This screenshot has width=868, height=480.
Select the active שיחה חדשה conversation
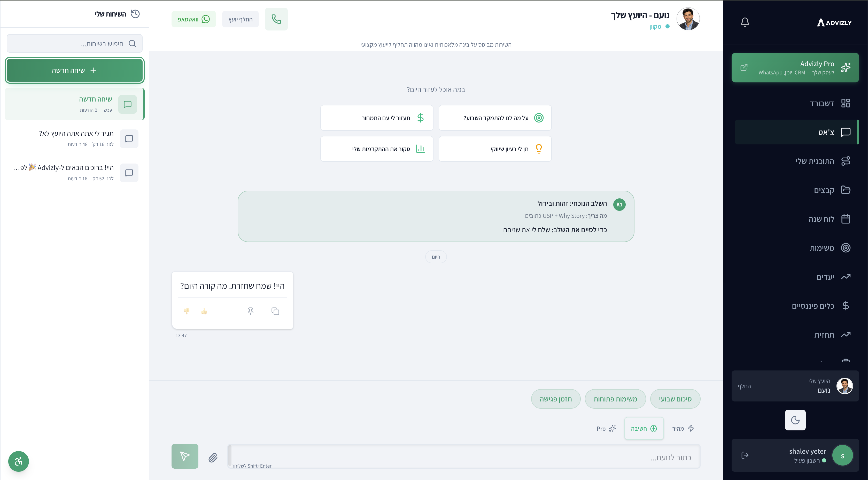click(x=75, y=104)
